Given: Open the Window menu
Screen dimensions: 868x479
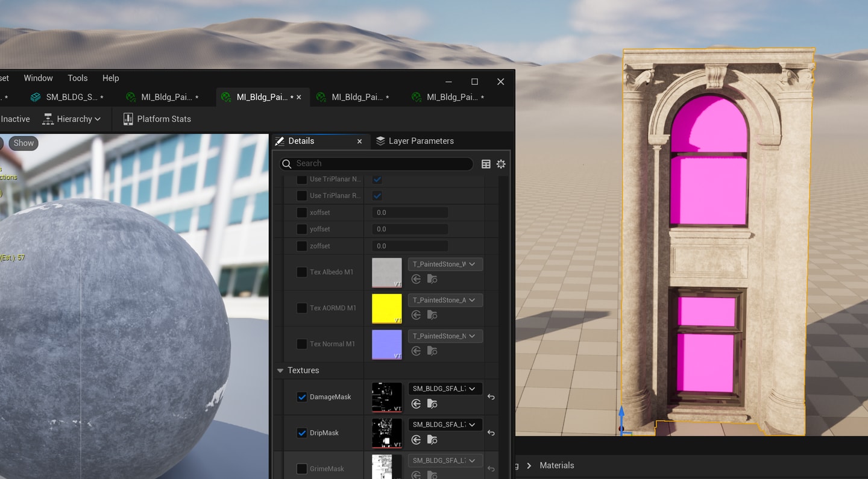Looking at the screenshot, I should tap(39, 78).
